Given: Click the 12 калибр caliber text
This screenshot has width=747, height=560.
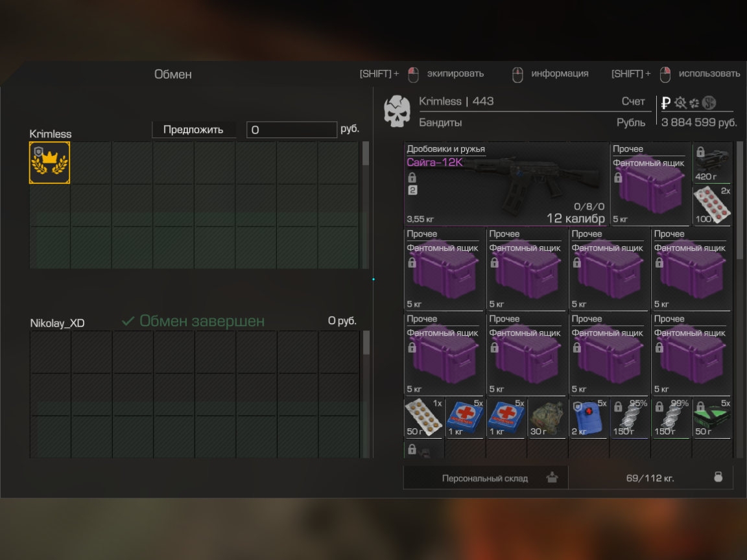Looking at the screenshot, I should click(x=576, y=218).
